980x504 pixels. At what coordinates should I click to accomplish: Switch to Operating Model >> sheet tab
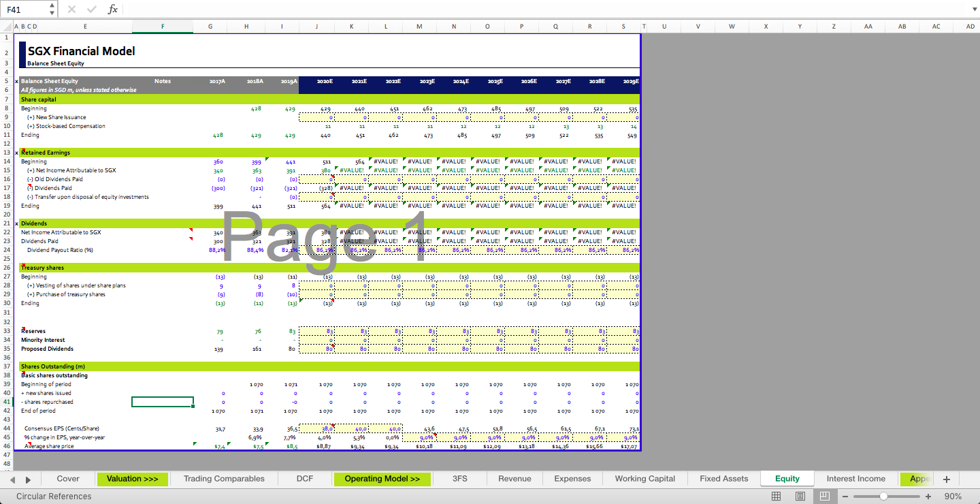[x=382, y=479]
